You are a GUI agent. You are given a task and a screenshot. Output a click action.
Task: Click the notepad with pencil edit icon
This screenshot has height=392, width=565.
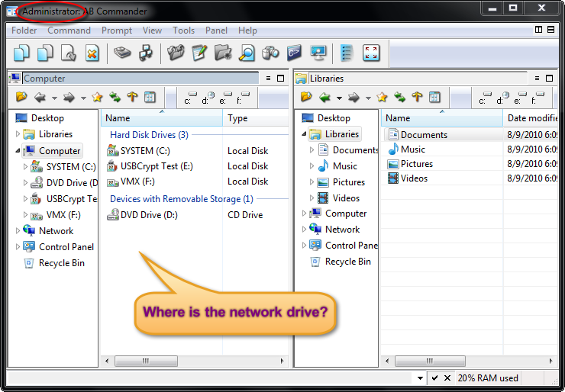click(199, 53)
